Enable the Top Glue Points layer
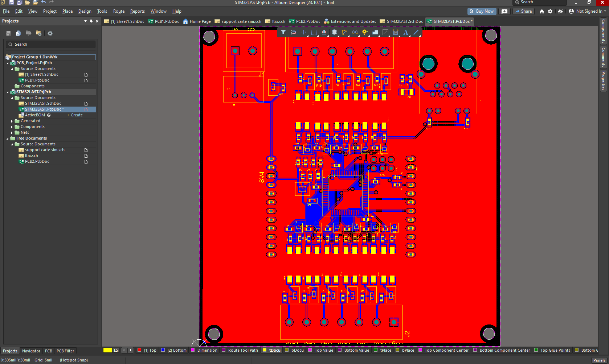This screenshot has height=364, width=609. (x=552, y=350)
